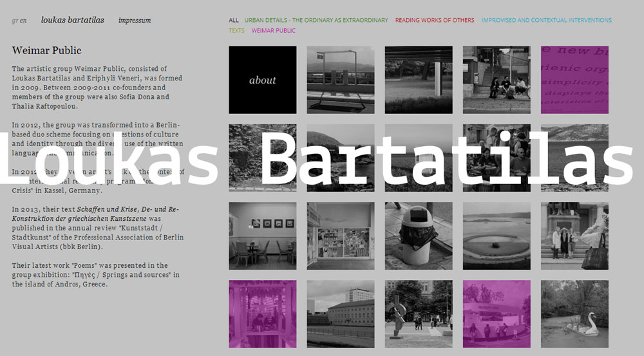644x356 pixels.
Task: Switch language to English (en)
Action: 23,21
